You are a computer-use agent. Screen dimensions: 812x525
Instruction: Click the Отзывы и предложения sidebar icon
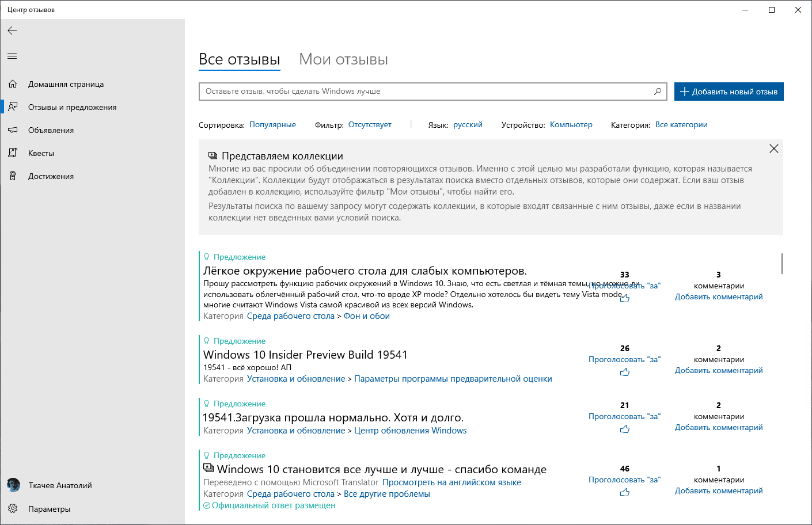pos(13,107)
